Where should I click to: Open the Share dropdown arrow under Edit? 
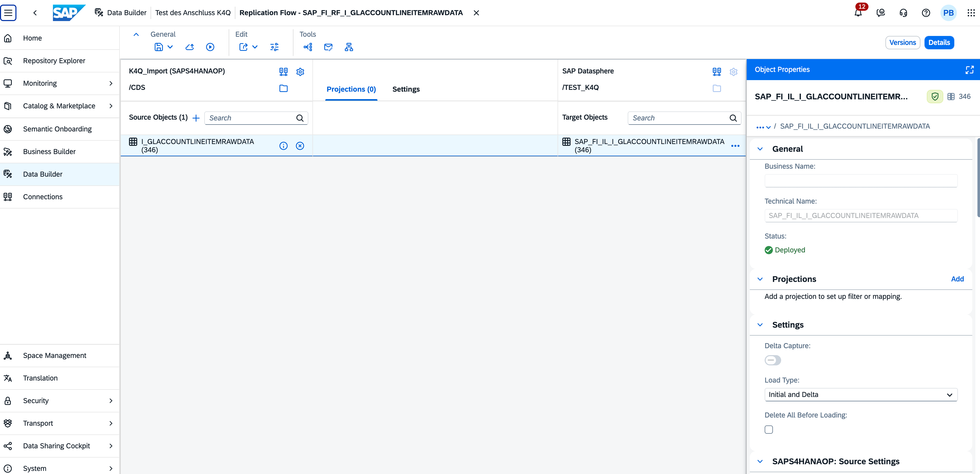point(255,47)
